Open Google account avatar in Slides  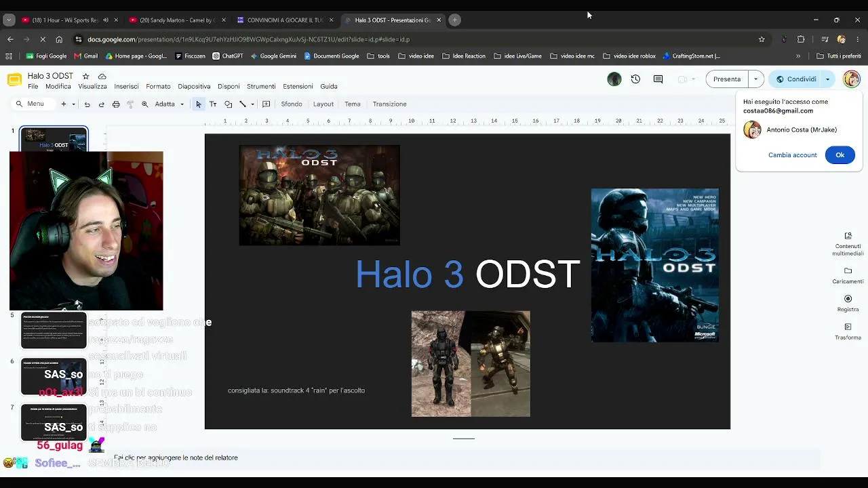851,79
